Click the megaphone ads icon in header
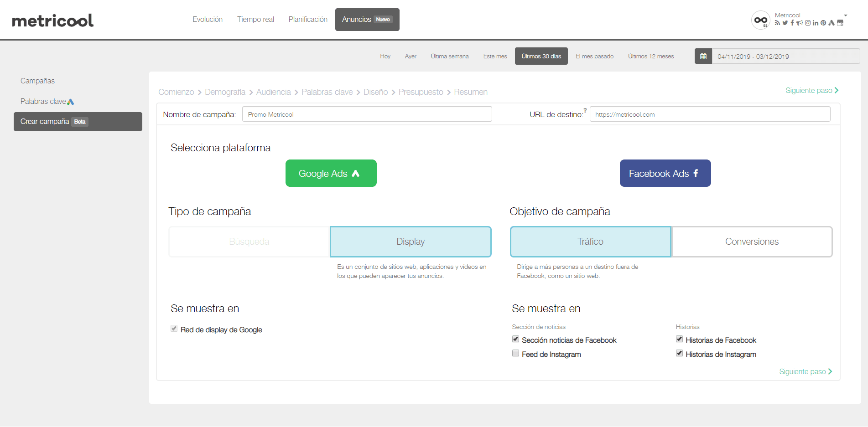This screenshot has width=868, height=427. point(800,23)
